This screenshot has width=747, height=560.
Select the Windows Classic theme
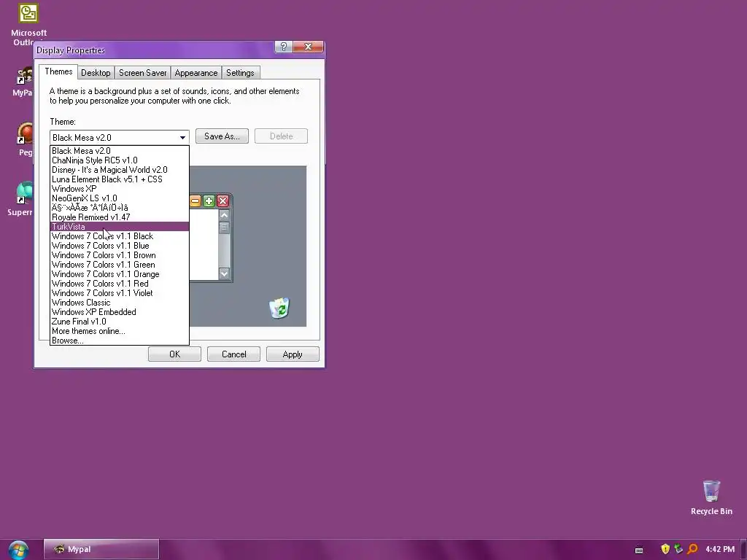pos(120,303)
